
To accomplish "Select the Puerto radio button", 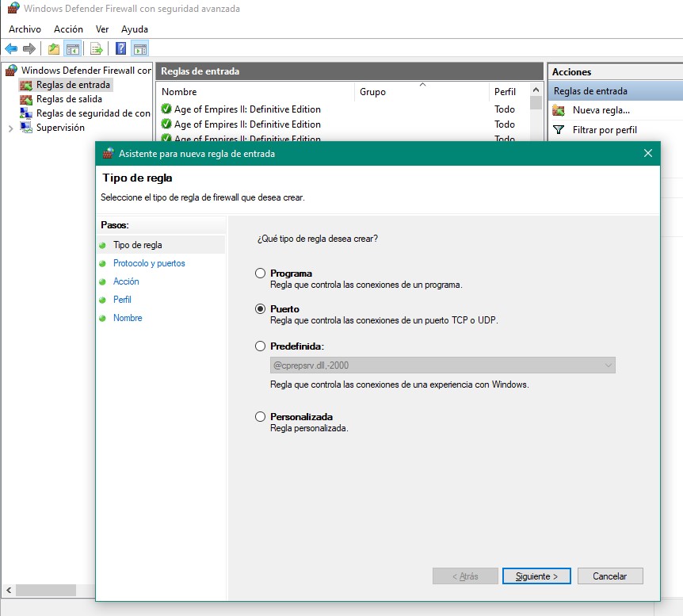I will click(261, 309).
